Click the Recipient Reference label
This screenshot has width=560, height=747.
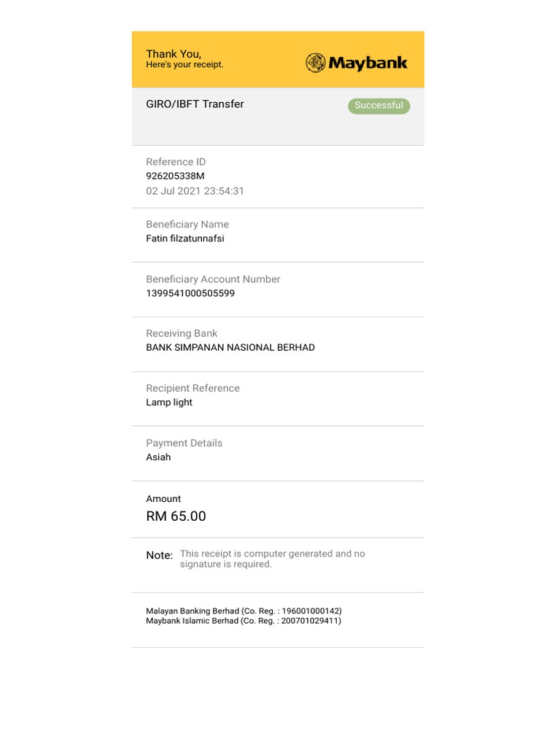click(192, 388)
